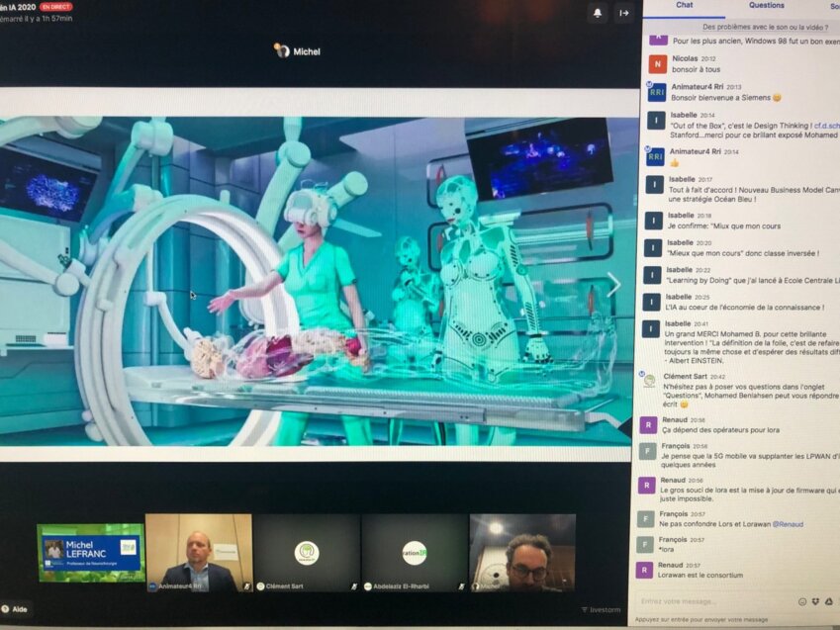Click the share icon in the message bar
The image size is (840, 630).
827,600
